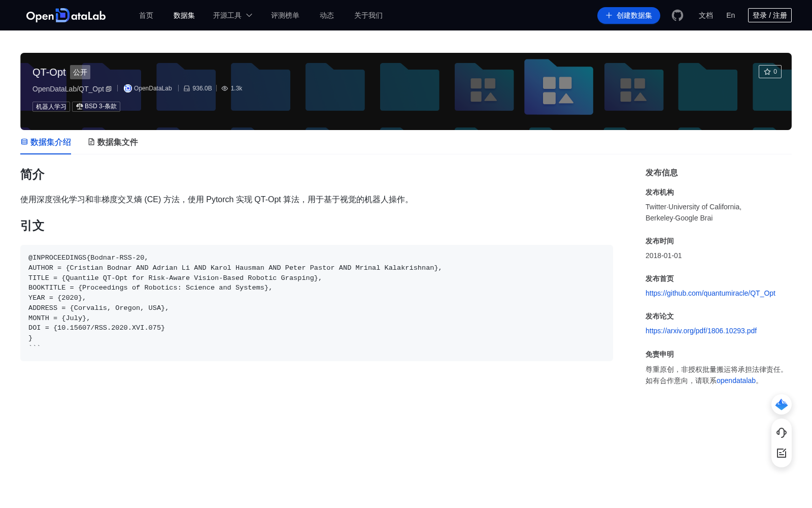Image resolution: width=812 pixels, height=508 pixels.
Task: Click the QT-Opt dataset title
Action: tap(49, 72)
